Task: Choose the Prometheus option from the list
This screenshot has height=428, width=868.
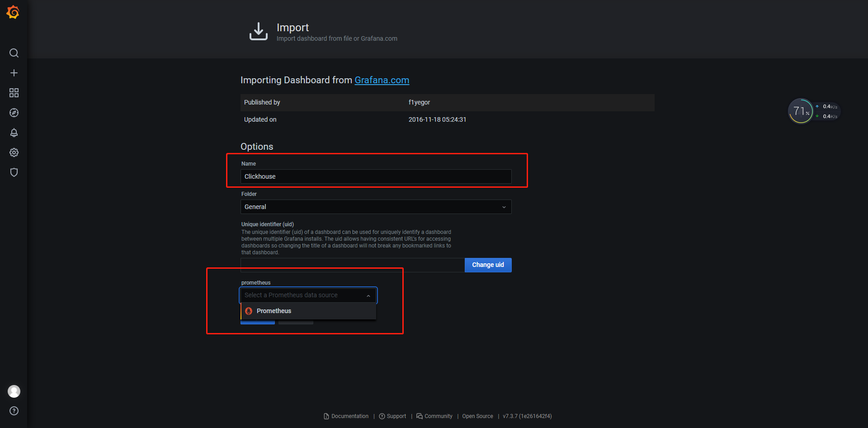Action: (x=308, y=311)
